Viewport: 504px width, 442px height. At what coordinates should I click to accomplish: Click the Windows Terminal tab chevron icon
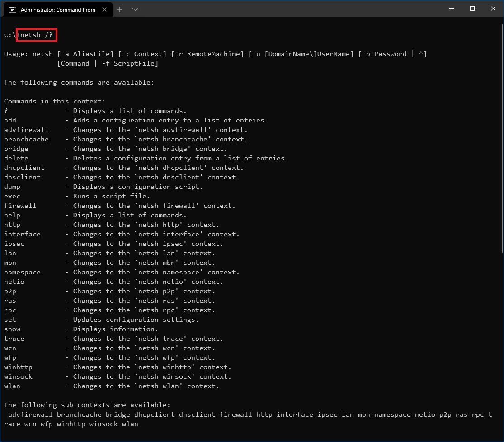click(136, 9)
